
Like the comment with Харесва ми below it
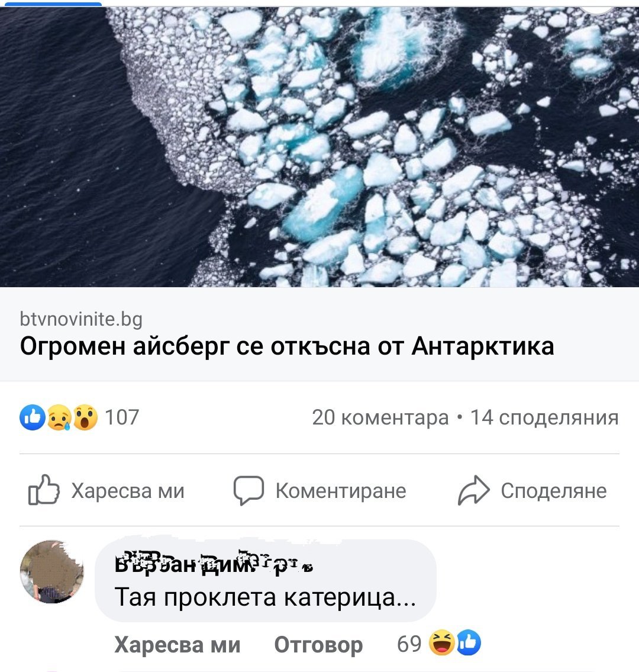[x=177, y=644]
